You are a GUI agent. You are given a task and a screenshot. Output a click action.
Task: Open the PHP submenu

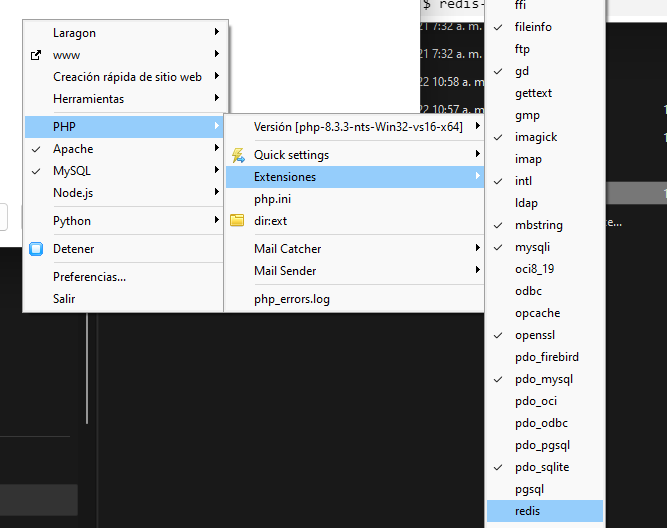coord(124,127)
